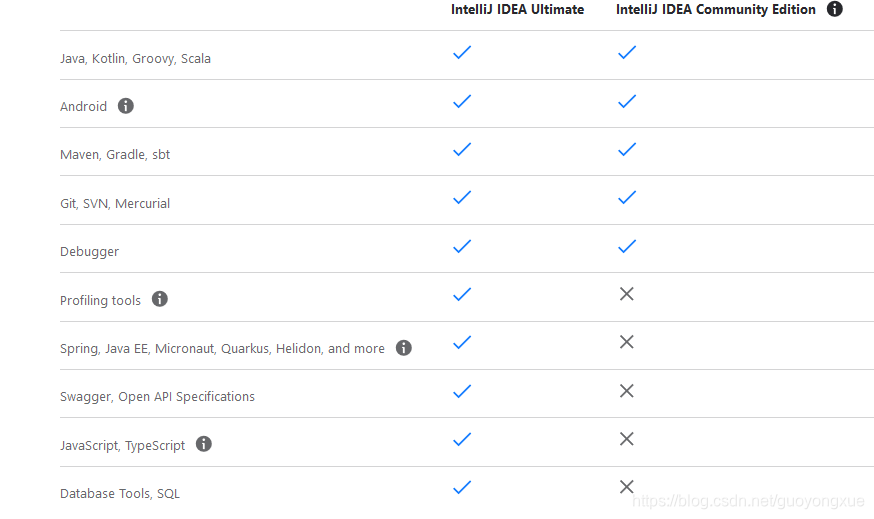This screenshot has height=519, width=874.
Task: Click Community X mark for Profiling tools
Action: 627,294
